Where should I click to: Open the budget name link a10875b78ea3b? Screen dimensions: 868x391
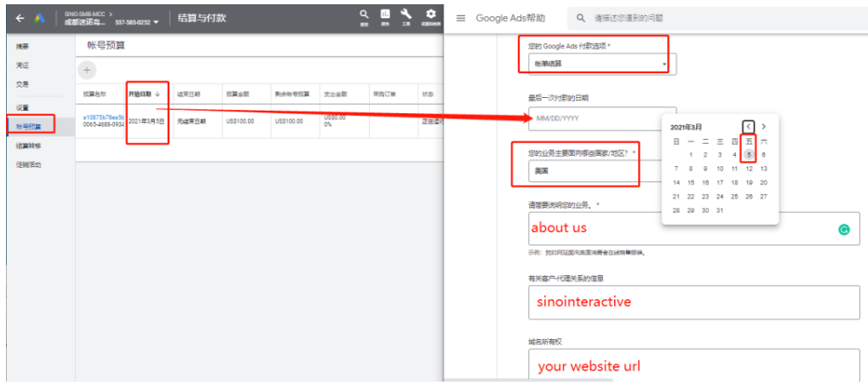click(x=103, y=117)
